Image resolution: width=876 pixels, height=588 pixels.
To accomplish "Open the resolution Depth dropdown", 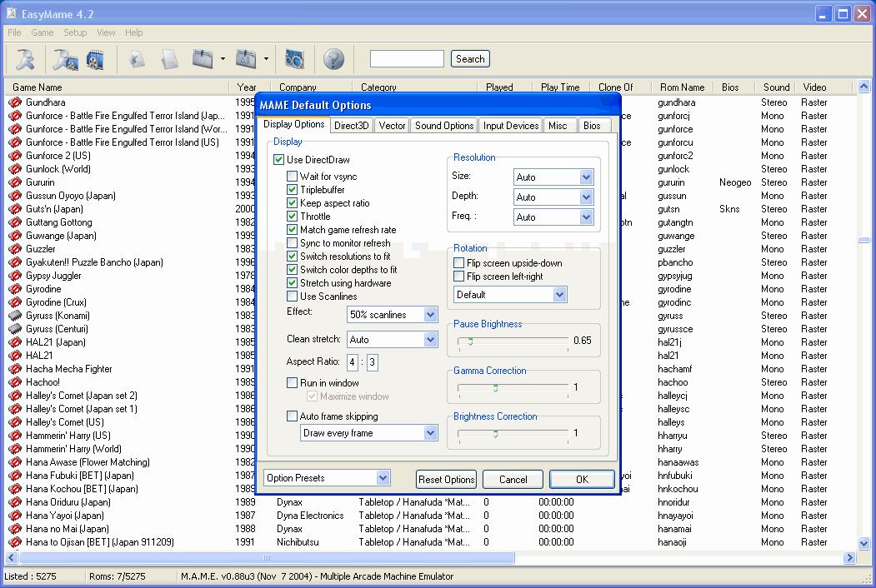I will [586, 197].
